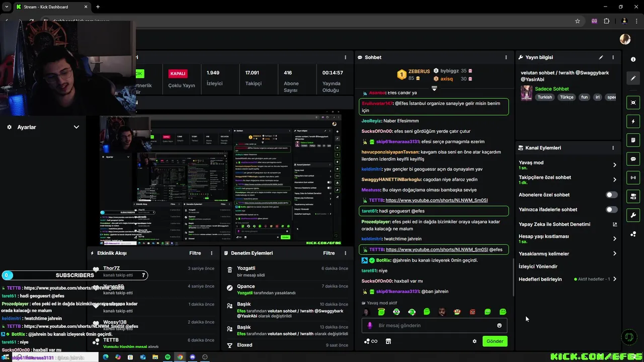This screenshot has width=644, height=362.
Task: Open Etkinlik Akışı three-dot menu
Action: 211,253
